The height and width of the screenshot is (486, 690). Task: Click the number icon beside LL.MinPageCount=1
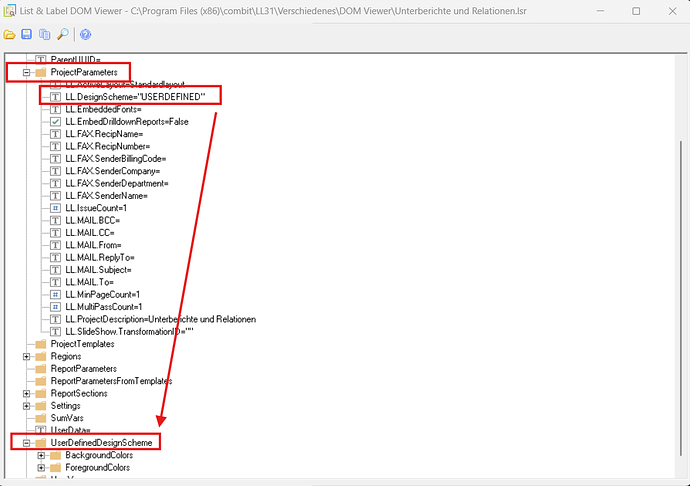coord(55,294)
